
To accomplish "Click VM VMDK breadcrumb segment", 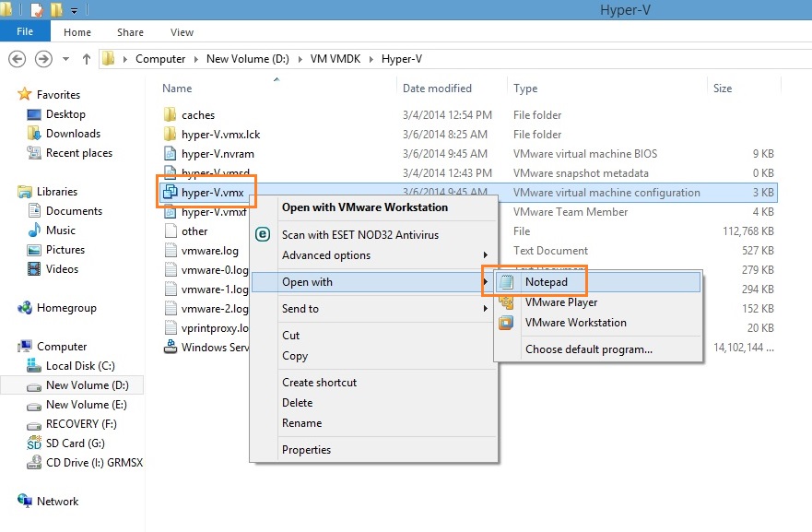I will point(335,59).
